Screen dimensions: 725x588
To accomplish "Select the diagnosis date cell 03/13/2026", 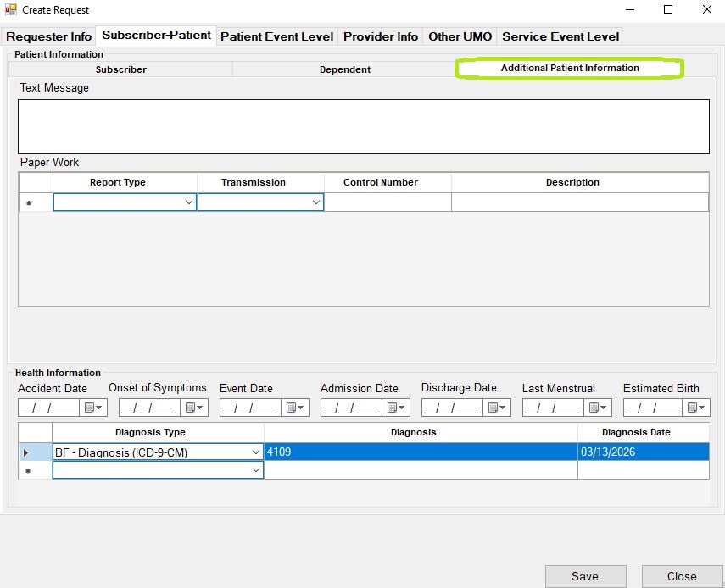I will (643, 452).
